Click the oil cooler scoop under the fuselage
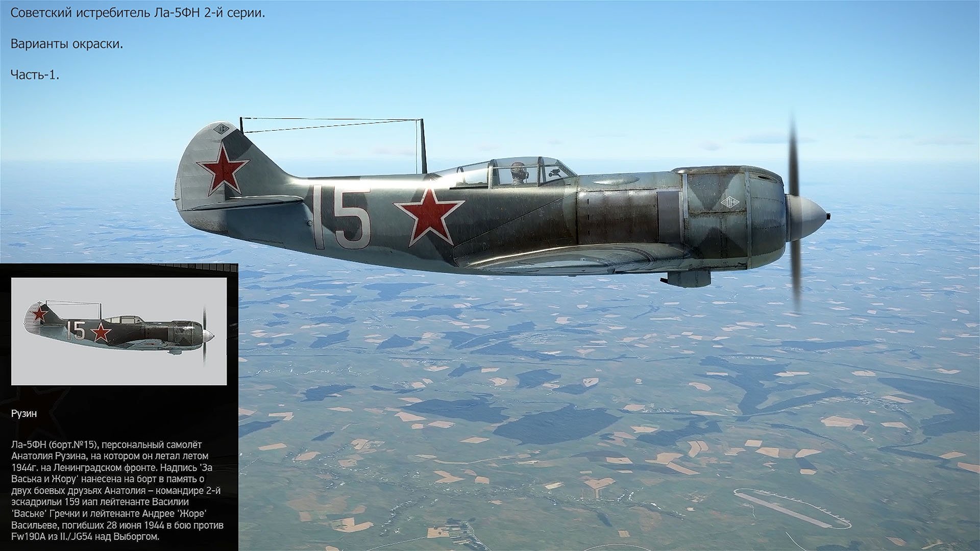980x551 pixels. [x=688, y=278]
